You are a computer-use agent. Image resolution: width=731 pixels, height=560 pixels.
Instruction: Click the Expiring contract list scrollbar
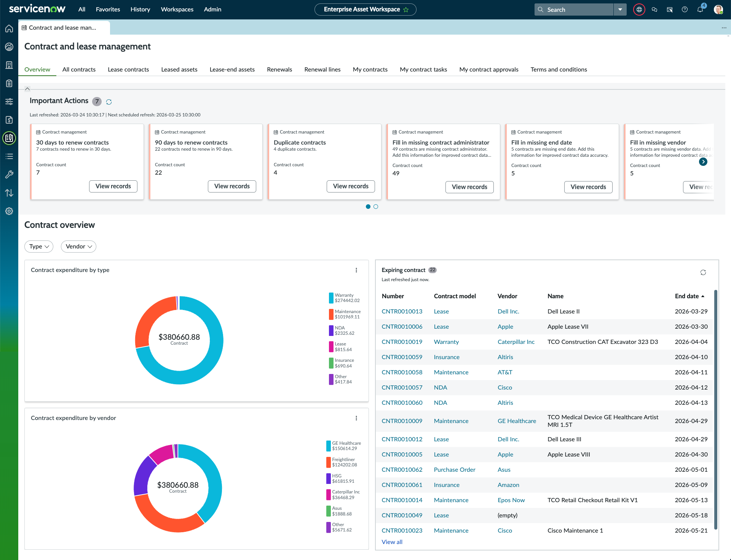click(716, 409)
